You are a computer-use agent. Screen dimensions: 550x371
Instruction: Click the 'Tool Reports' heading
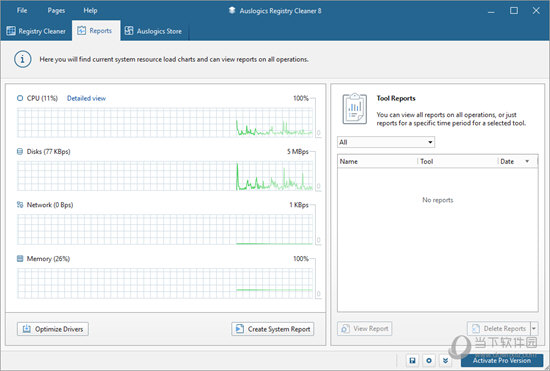[x=396, y=98]
